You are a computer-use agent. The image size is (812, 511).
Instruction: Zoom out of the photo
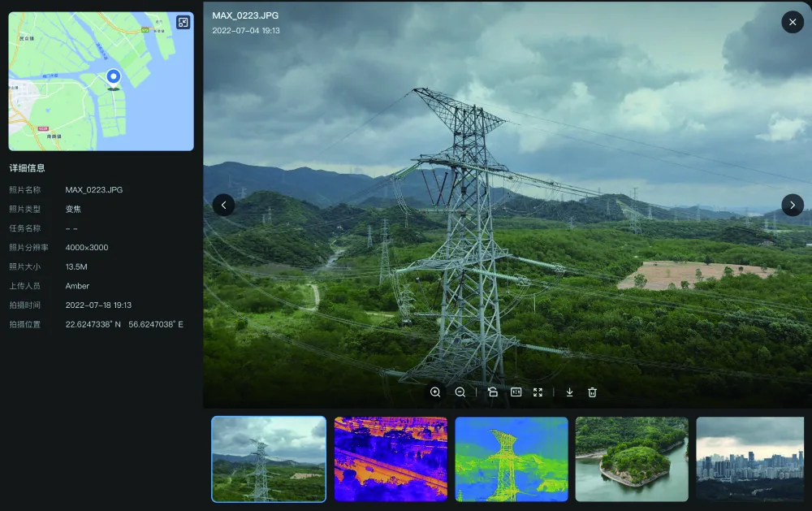click(x=460, y=392)
